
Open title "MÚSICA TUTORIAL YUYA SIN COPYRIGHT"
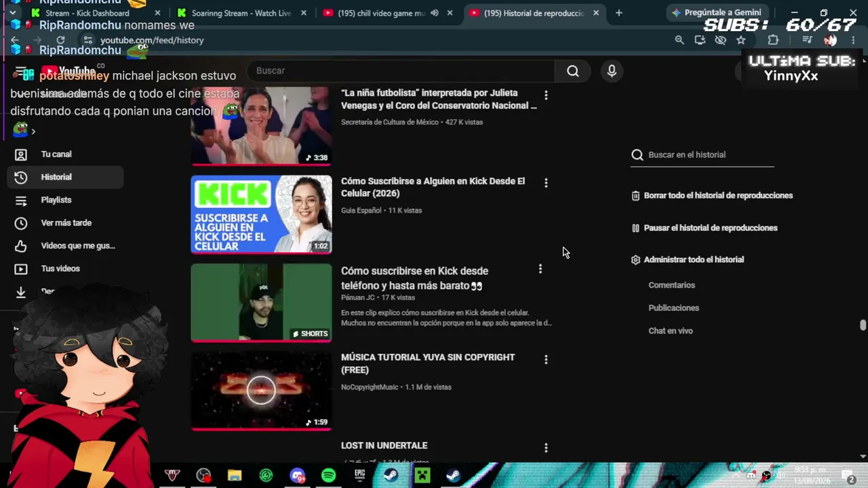(x=428, y=364)
